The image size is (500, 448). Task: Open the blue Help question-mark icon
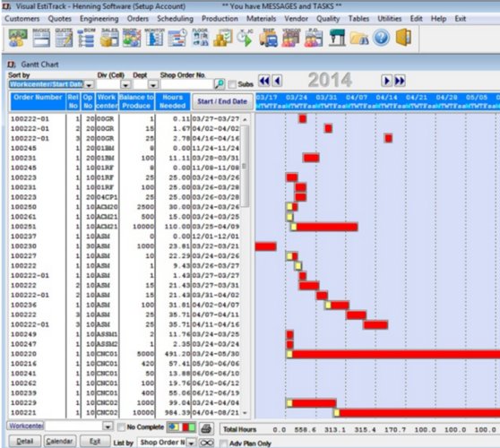[x=381, y=38]
